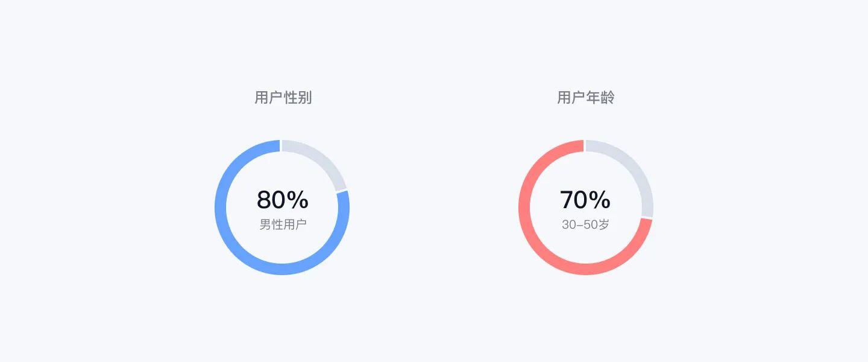Click the "用户性别" chart title
This screenshot has height=362, width=868.
283,98
